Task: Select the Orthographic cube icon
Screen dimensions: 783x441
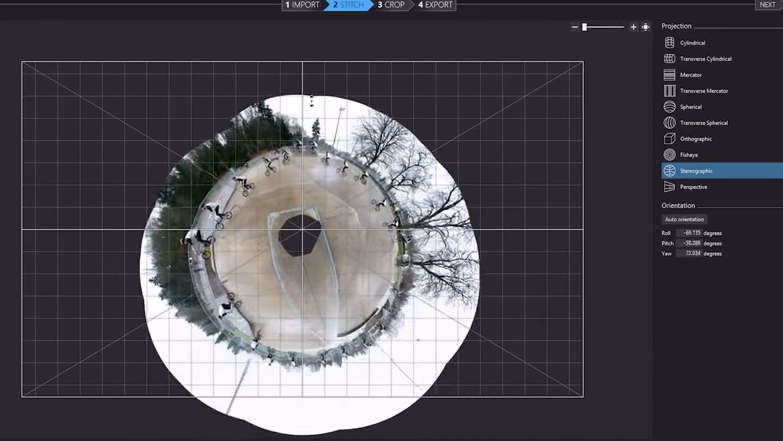Action: pyautogui.click(x=669, y=139)
